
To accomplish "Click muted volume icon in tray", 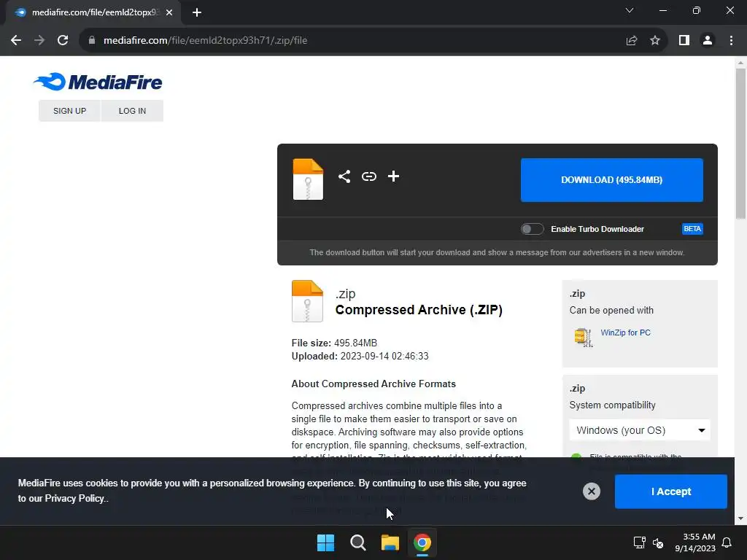I will (658, 542).
